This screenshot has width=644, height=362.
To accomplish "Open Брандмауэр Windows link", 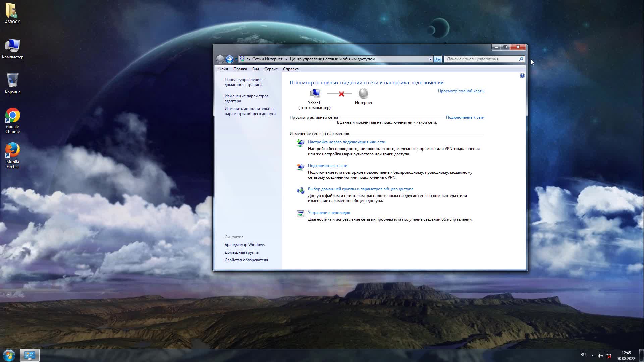I will click(245, 245).
